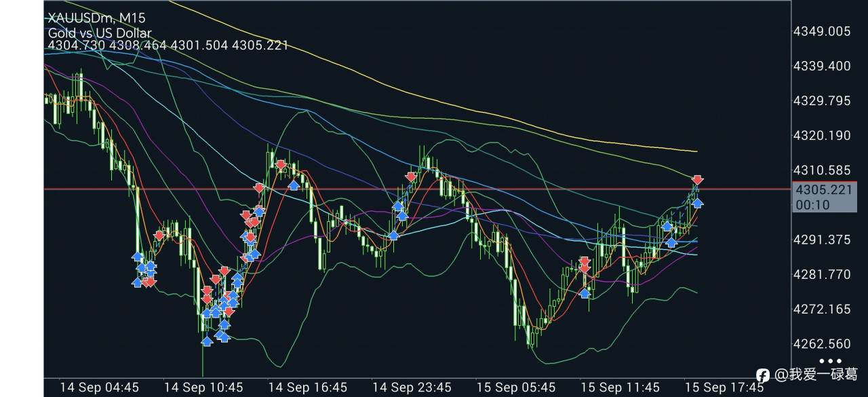Screen dimensions: 868x397
Task: Tap price scale label 4262.560
Action: point(822,343)
